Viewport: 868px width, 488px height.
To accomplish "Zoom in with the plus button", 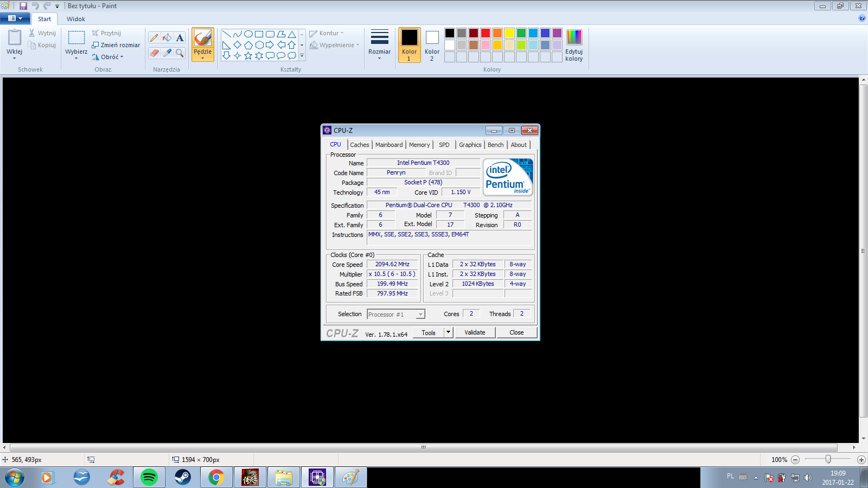I will 861,460.
